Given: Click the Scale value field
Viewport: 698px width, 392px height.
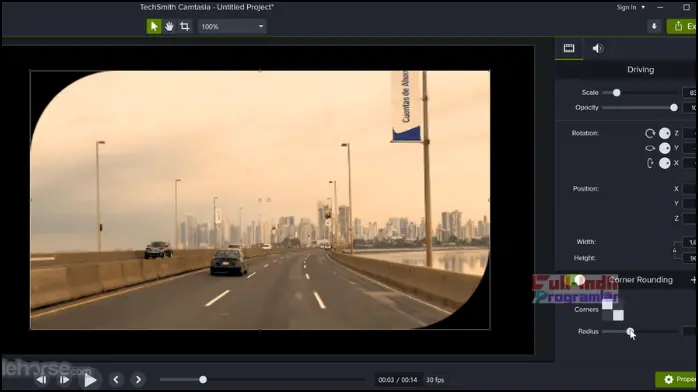Looking at the screenshot, I should [x=690, y=93].
